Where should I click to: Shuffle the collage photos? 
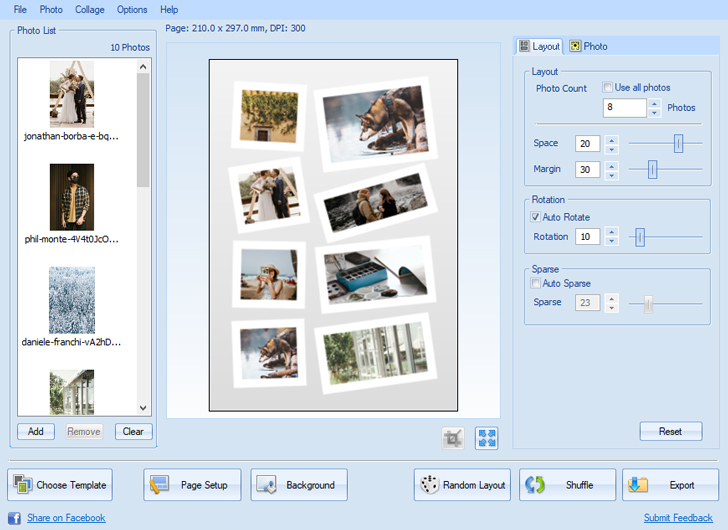[566, 485]
